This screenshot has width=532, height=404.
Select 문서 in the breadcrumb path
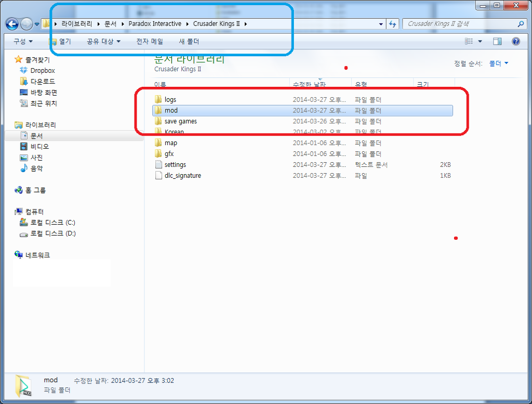110,24
